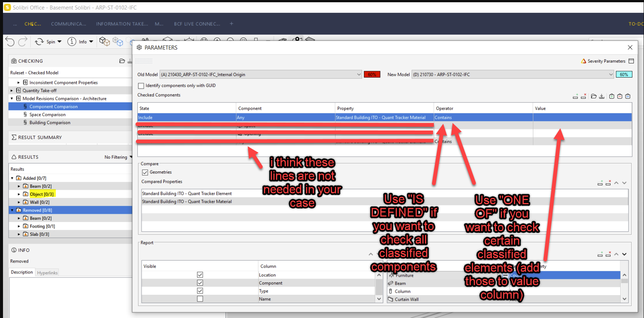644x318 pixels.
Task: Open Spin tool dropdown arrow
Action: pos(59,42)
